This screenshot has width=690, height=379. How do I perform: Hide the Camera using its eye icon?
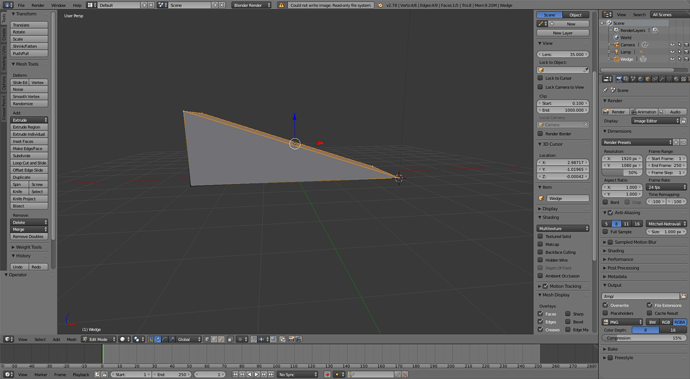[672, 45]
